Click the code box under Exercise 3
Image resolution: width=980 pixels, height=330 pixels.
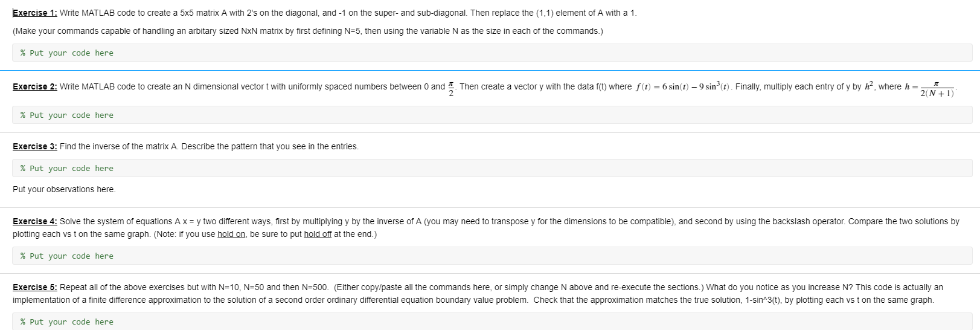(492, 168)
